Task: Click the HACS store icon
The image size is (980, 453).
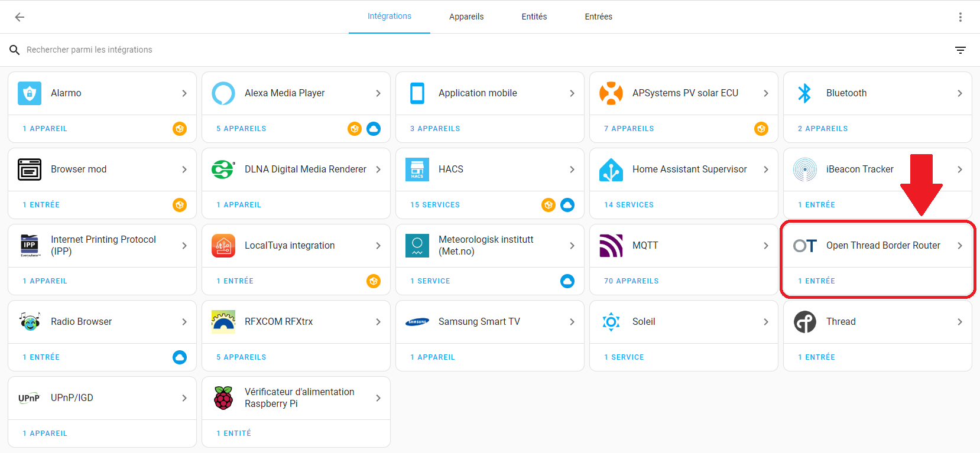Action: click(417, 170)
